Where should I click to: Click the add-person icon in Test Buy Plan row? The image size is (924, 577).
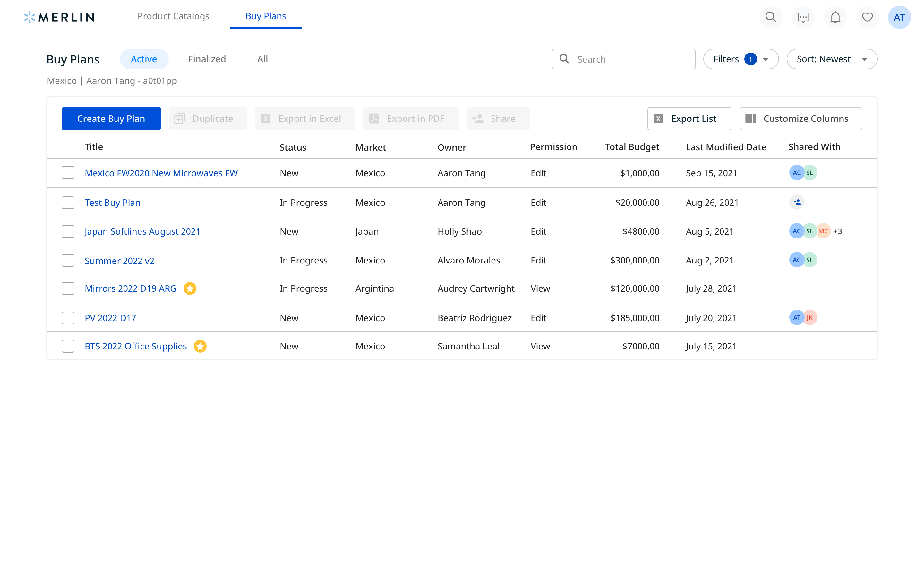(x=797, y=202)
